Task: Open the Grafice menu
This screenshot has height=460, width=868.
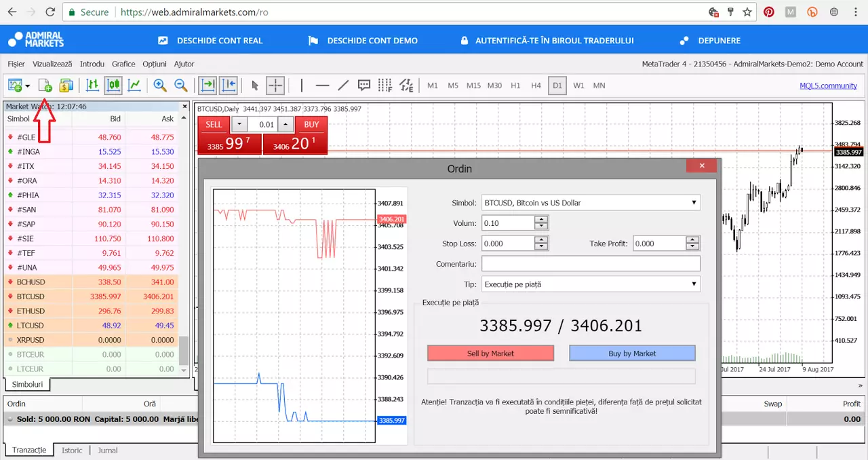Action: pyautogui.click(x=123, y=64)
